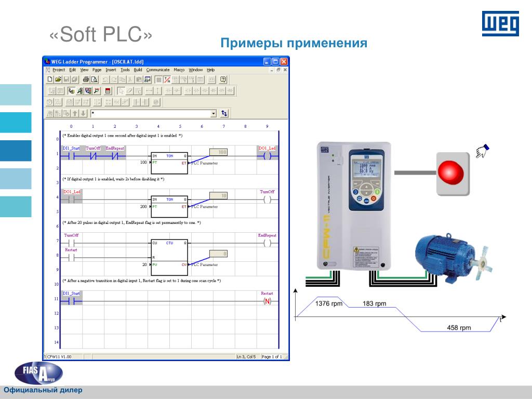
Task: Click the blue up-down arrows icon beside the combo box
Action: (224, 113)
